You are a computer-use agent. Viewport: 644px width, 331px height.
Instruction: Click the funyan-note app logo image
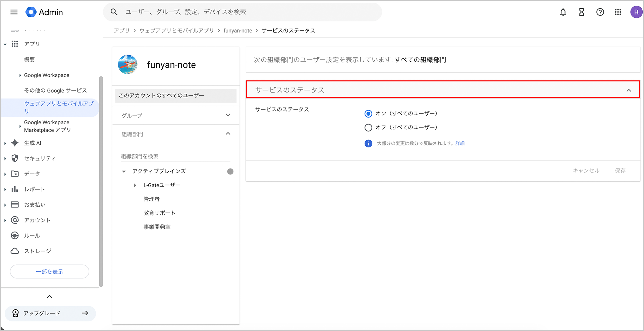pyautogui.click(x=128, y=65)
